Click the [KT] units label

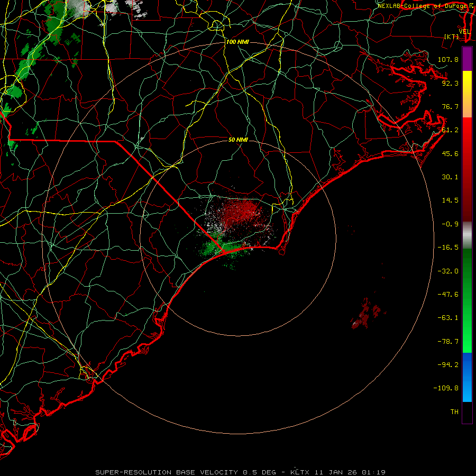point(452,36)
